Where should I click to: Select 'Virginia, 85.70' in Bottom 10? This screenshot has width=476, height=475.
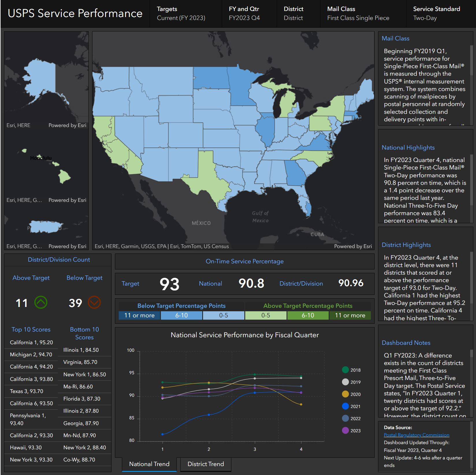click(84, 362)
